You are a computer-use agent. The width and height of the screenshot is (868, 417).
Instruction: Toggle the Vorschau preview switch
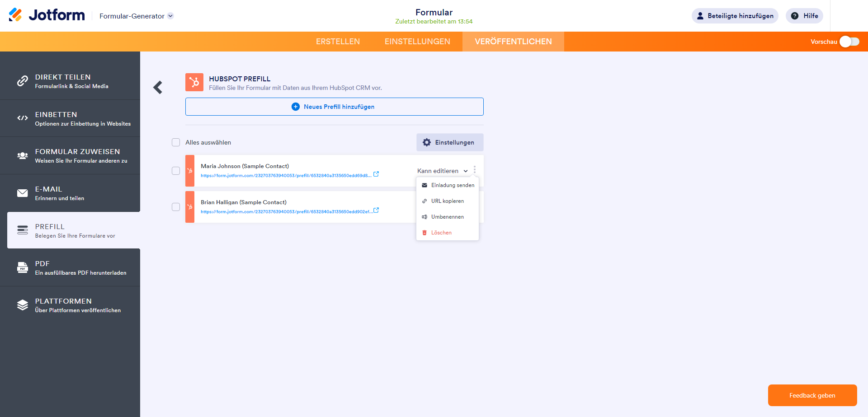tap(849, 42)
